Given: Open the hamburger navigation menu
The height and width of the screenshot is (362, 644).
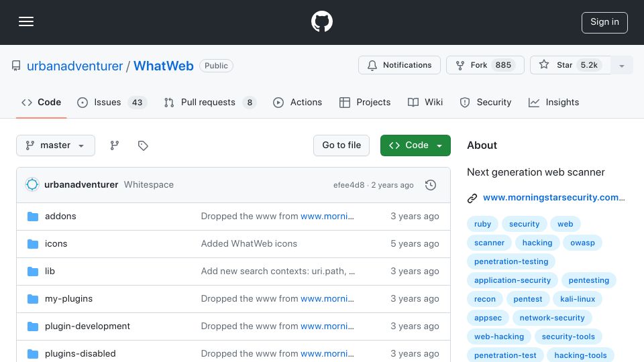Looking at the screenshot, I should [26, 21].
